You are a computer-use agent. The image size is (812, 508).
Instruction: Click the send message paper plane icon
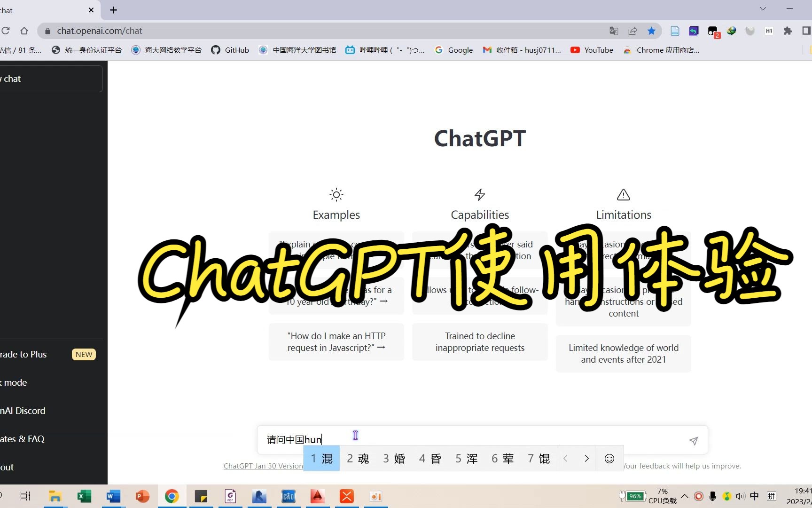tap(694, 441)
